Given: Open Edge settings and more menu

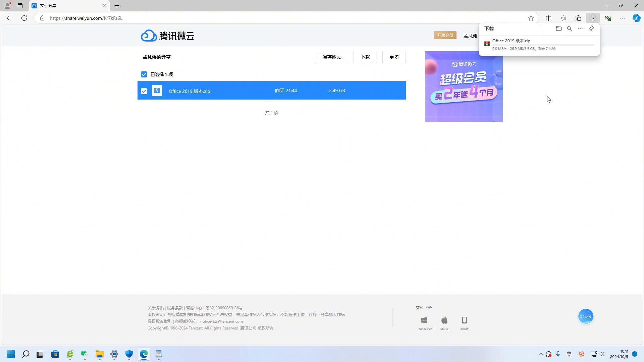Looking at the screenshot, I should [622, 18].
